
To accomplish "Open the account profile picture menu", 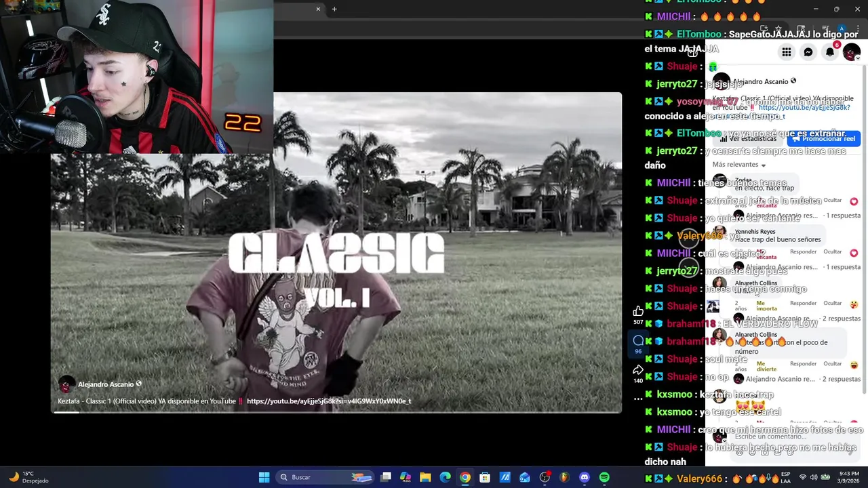I will [852, 52].
